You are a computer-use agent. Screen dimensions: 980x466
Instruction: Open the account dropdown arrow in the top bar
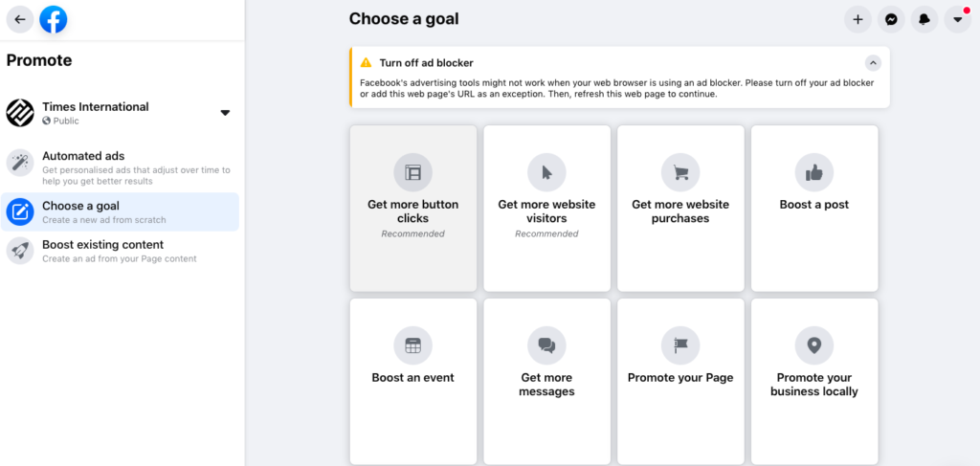(x=957, y=19)
